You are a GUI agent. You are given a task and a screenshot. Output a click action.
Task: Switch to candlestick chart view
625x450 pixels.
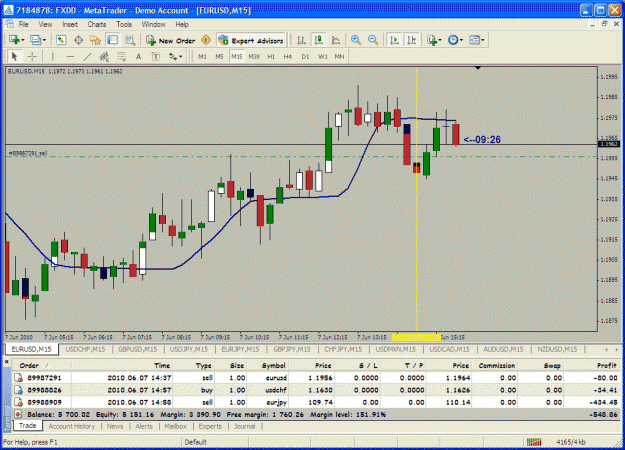[318, 40]
